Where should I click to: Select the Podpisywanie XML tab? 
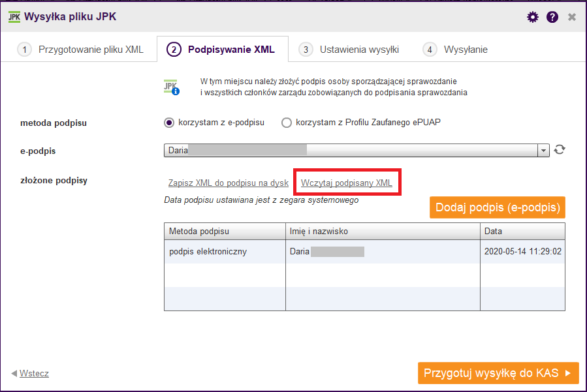click(x=223, y=50)
